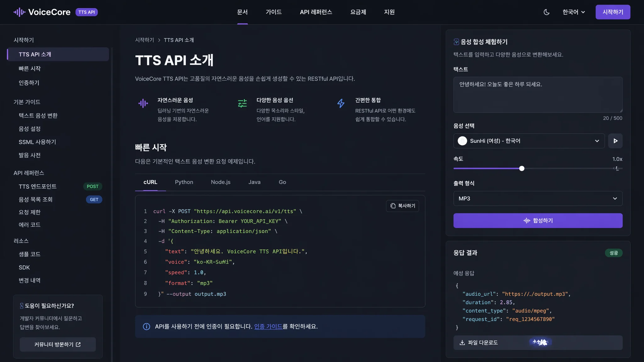
Task: Select TTS API 소개 in sidebar
Action: (58, 54)
